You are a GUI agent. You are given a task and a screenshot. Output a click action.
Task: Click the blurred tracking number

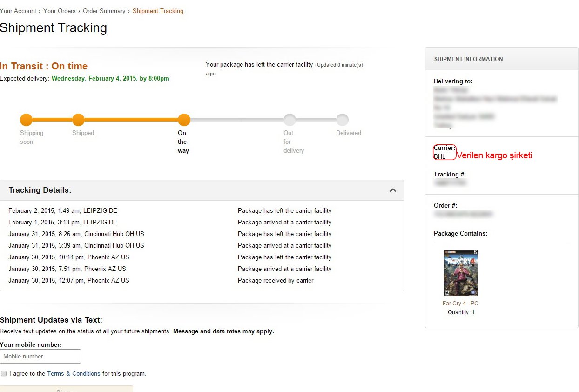coord(450,183)
